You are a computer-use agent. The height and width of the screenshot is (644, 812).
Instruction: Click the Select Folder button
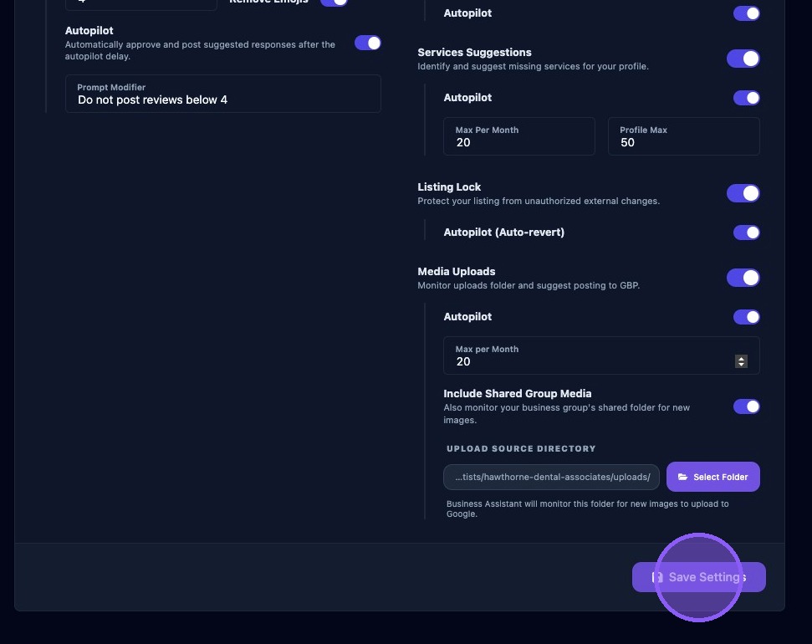[x=713, y=477]
